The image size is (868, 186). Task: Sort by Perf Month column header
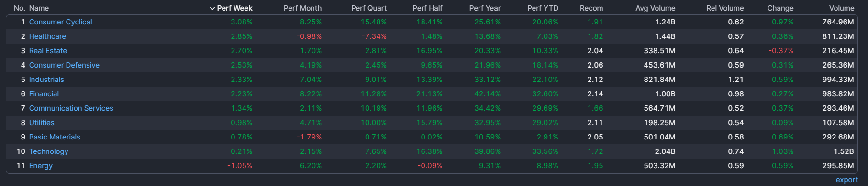pyautogui.click(x=302, y=8)
